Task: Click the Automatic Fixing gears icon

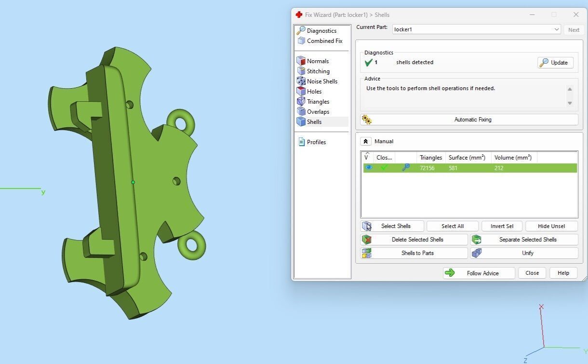Action: point(367,120)
